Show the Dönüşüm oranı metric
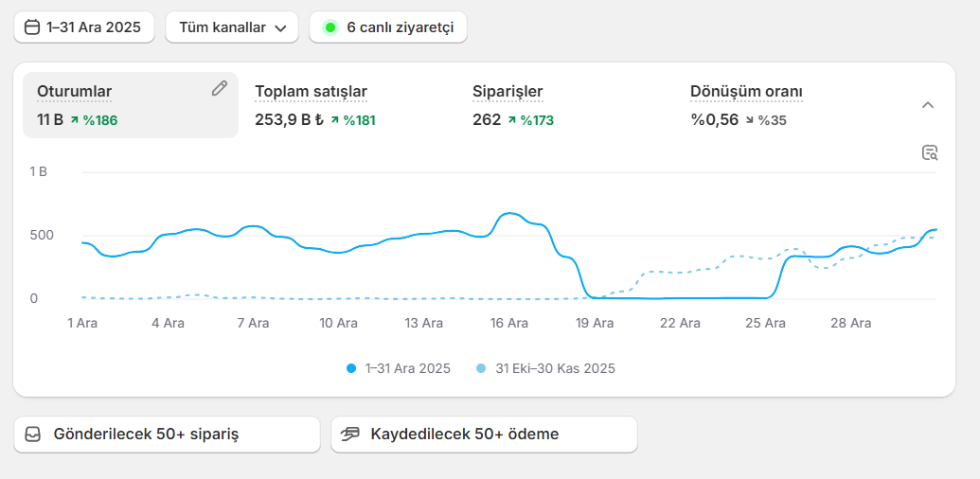This screenshot has height=479, width=980. (746, 92)
